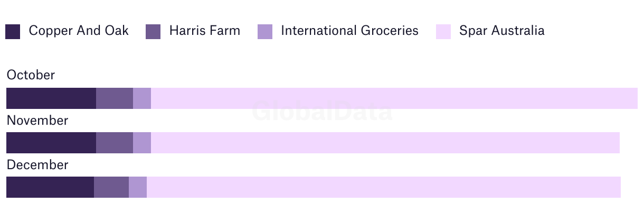Click November's Harris Farm bar segment
The width and height of the screenshot is (644, 221).
click(x=115, y=143)
